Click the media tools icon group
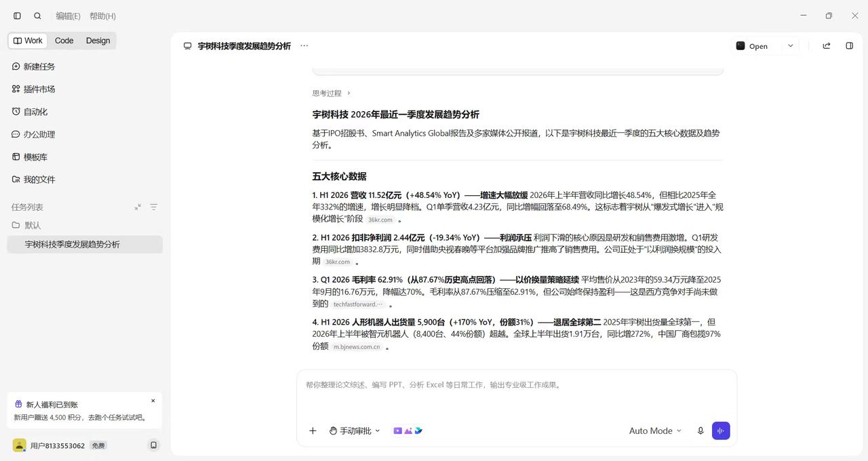This screenshot has height=461, width=868. tap(408, 430)
